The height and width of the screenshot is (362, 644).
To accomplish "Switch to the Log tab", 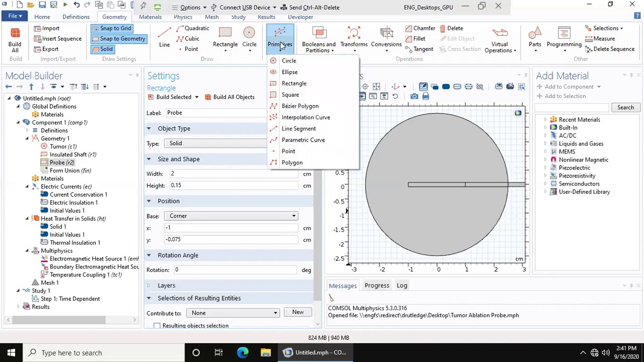I will coord(402,286).
